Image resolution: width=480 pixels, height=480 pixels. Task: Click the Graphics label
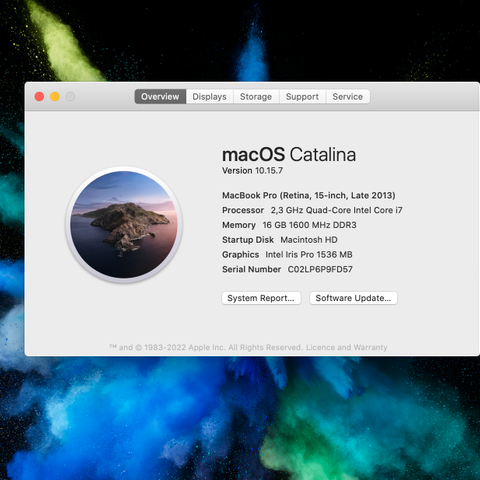pyautogui.click(x=240, y=255)
